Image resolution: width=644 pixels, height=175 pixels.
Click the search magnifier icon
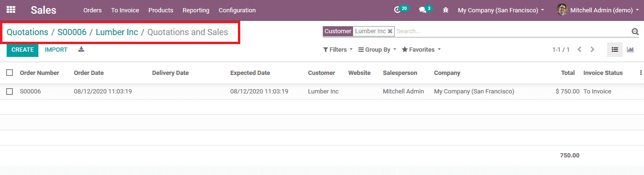(x=635, y=32)
